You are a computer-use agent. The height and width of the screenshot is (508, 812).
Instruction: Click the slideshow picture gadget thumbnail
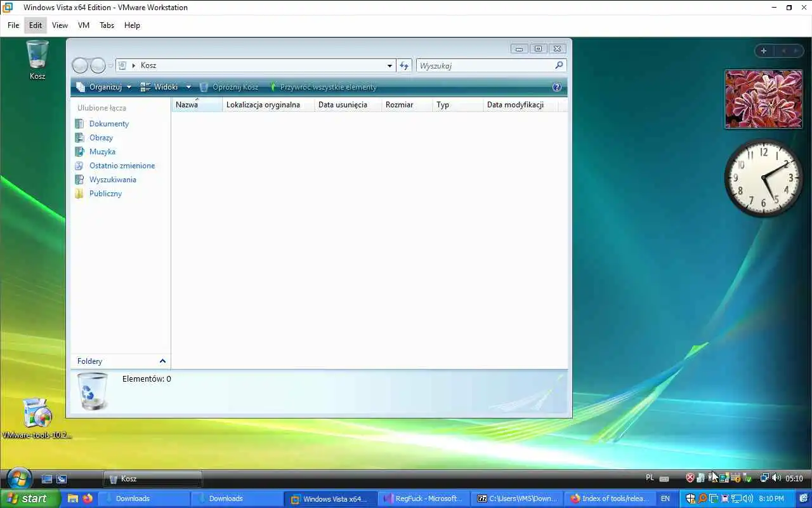[764, 99]
